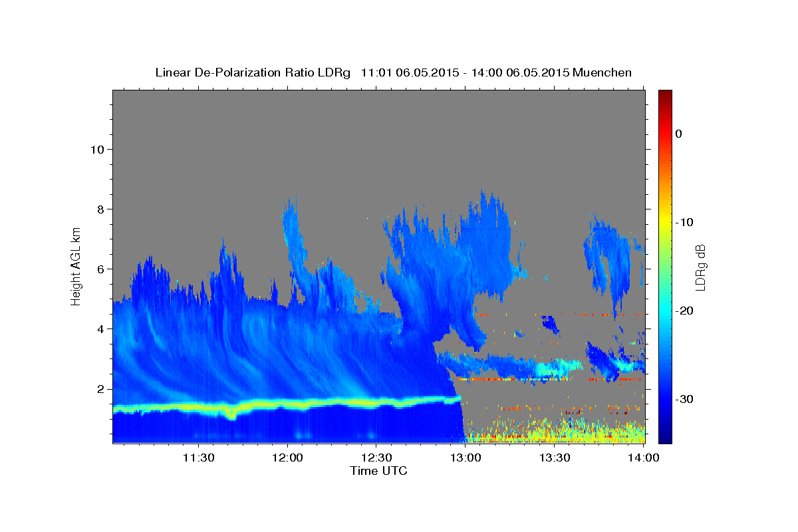
Task: Click the colorbar value "0"
Action: [679, 134]
